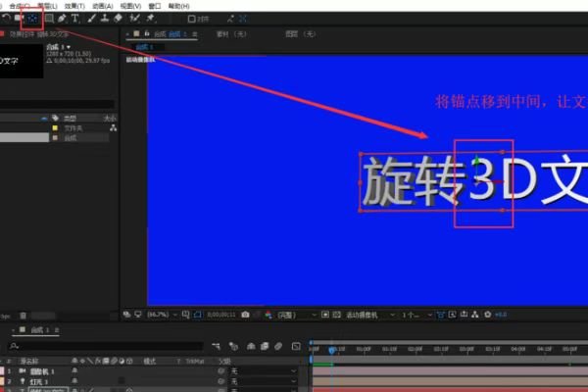The image size is (588, 392).
Task: Click the reset exposure icon
Action: (487, 315)
